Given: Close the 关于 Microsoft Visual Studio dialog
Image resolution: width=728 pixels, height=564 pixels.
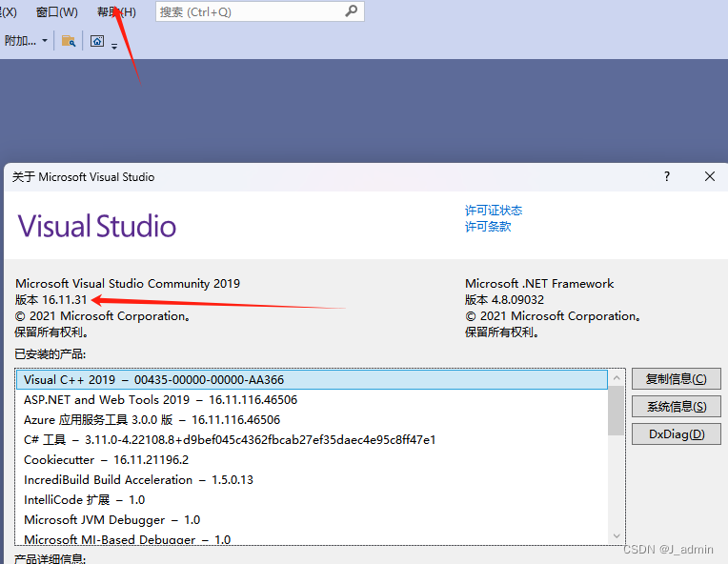Looking at the screenshot, I should tap(710, 176).
